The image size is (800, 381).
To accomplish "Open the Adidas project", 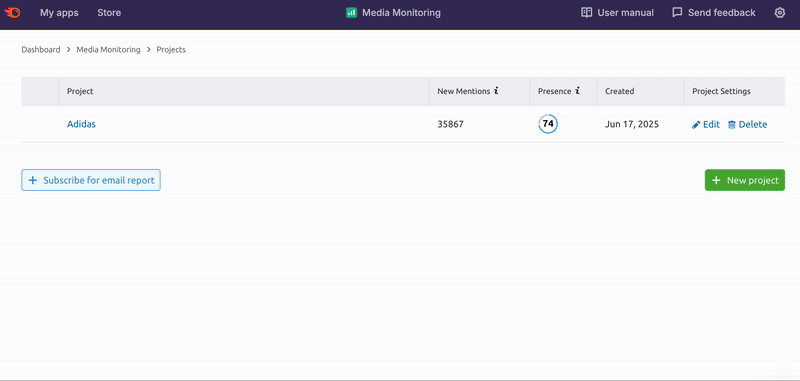I will [81, 124].
